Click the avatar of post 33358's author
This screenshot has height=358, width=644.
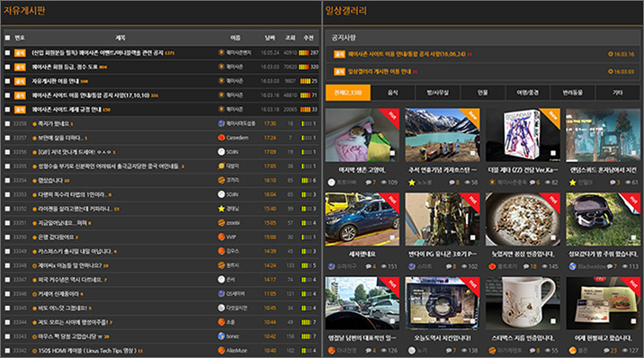click(x=221, y=123)
